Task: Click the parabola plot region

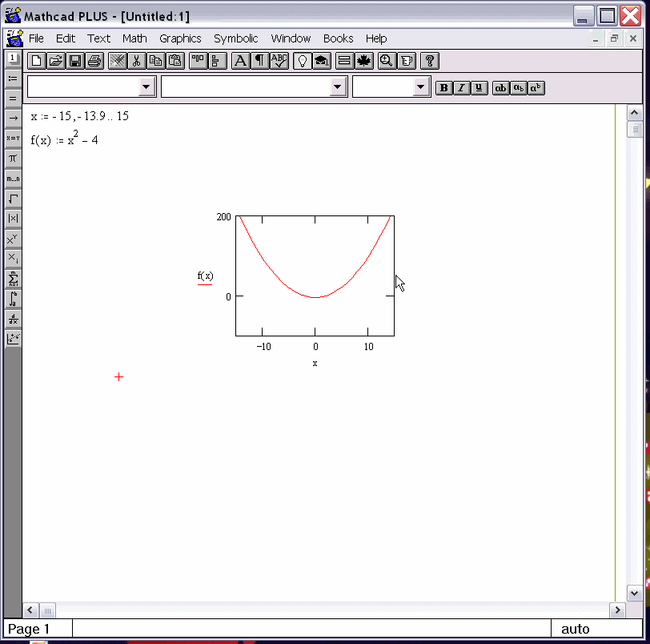Action: click(x=315, y=275)
